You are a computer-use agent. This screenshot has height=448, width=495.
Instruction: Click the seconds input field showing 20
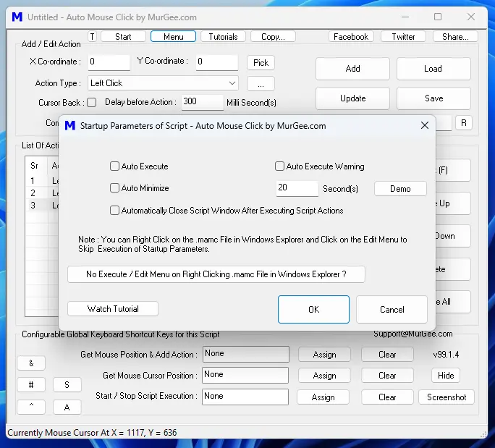(297, 188)
